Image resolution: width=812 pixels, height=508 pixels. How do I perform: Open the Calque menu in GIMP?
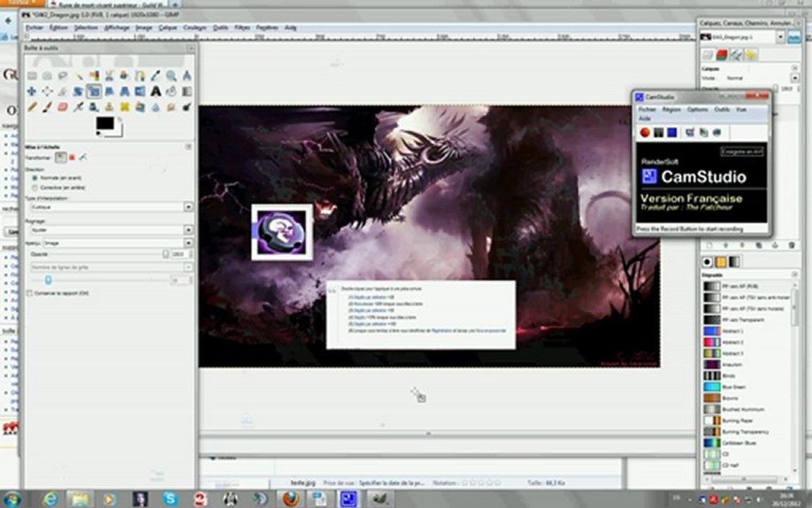168,28
